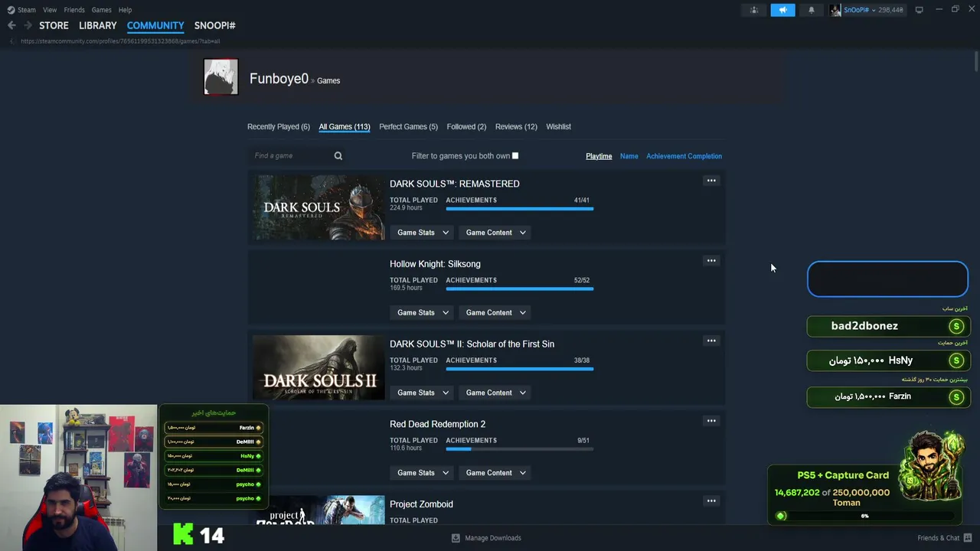Open the three-dot menu for Project Zomboid
This screenshot has height=551, width=980.
click(711, 500)
